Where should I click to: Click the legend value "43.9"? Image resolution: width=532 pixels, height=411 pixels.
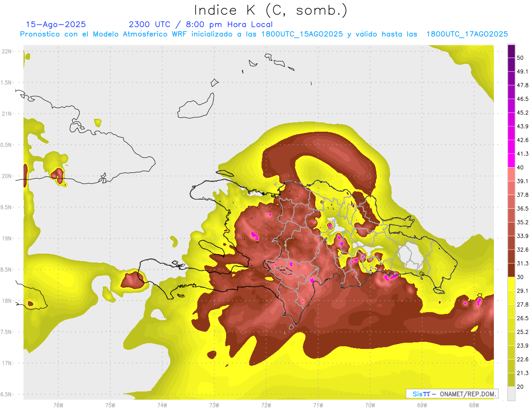click(523, 126)
